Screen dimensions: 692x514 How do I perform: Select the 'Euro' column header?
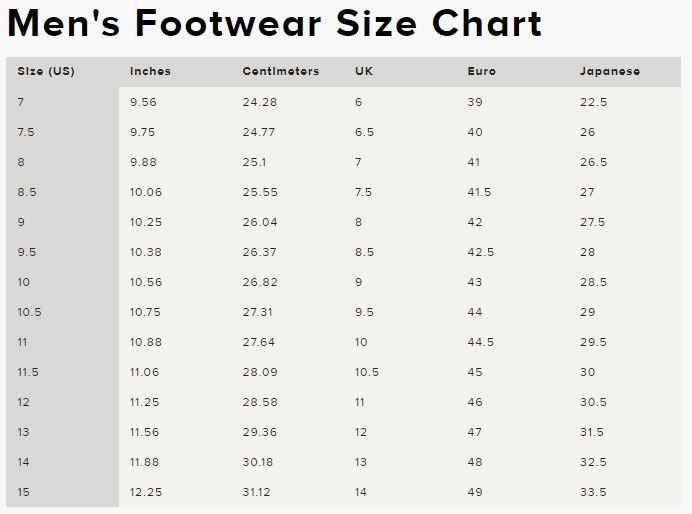tap(481, 72)
